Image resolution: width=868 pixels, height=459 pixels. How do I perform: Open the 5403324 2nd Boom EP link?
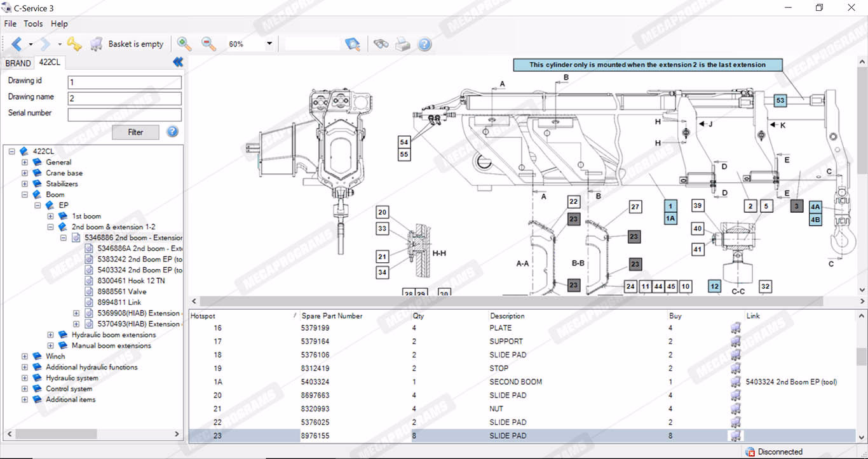[x=791, y=382]
